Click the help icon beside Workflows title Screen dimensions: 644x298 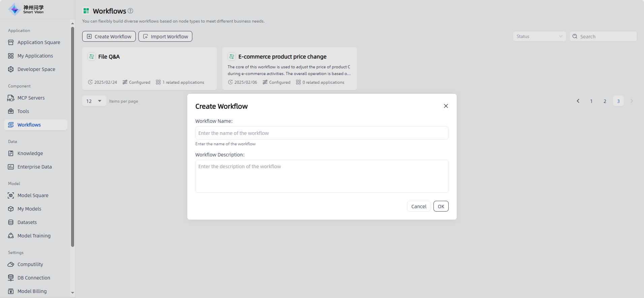pyautogui.click(x=130, y=11)
